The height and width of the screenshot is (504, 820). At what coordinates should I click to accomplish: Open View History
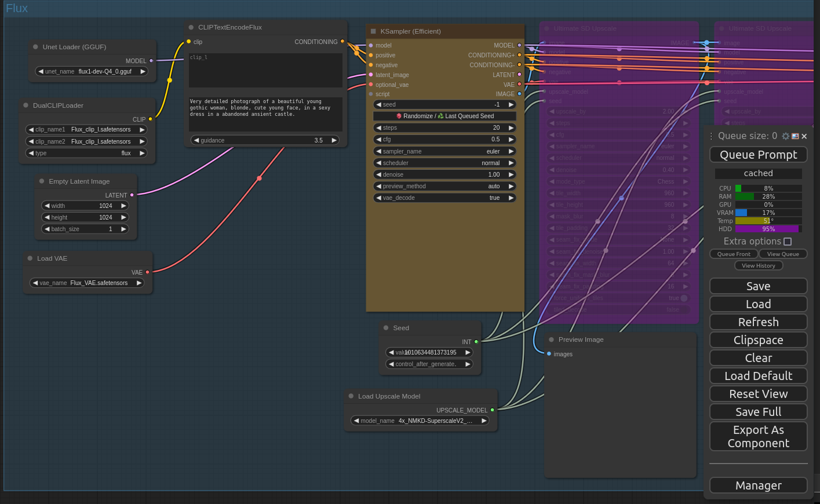[759, 265]
